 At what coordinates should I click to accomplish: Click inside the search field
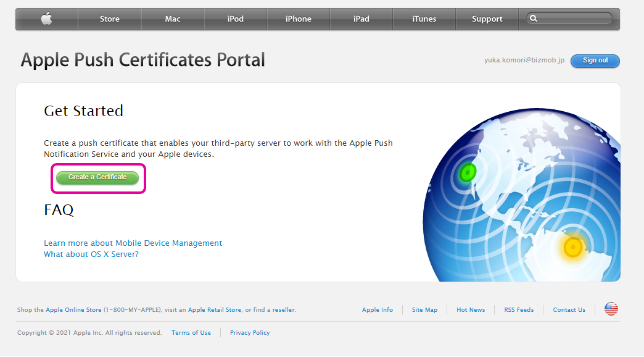574,19
